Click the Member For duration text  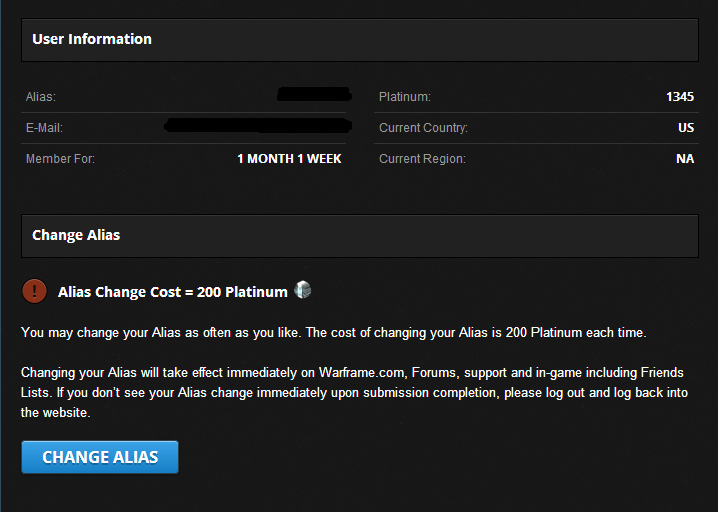coord(289,159)
